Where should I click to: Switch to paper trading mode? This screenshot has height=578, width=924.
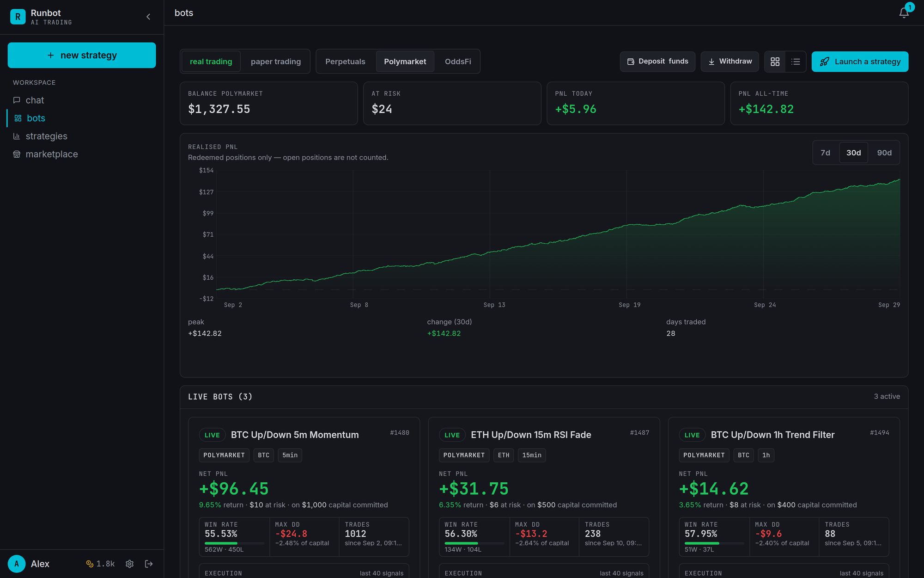[x=276, y=61]
